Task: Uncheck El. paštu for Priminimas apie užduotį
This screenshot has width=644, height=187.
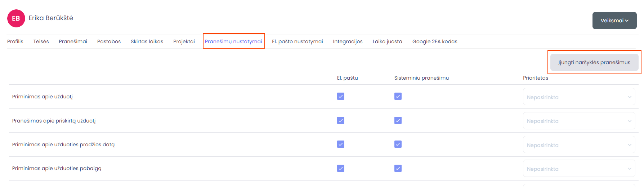Action: [341, 96]
